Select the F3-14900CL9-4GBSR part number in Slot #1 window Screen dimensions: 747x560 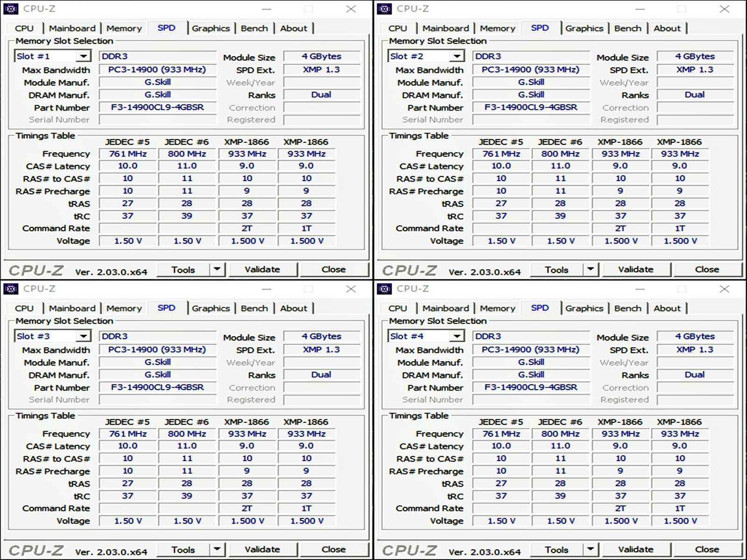158,107
